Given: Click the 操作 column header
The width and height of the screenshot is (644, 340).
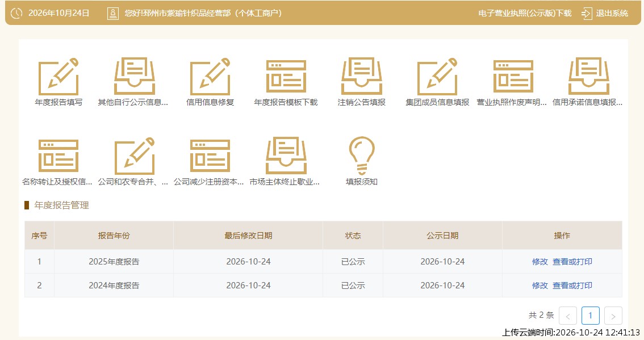Looking at the screenshot, I should (562, 236).
